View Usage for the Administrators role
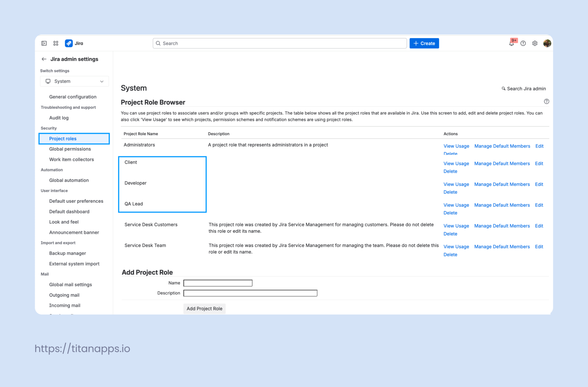The image size is (588, 387). (456, 146)
